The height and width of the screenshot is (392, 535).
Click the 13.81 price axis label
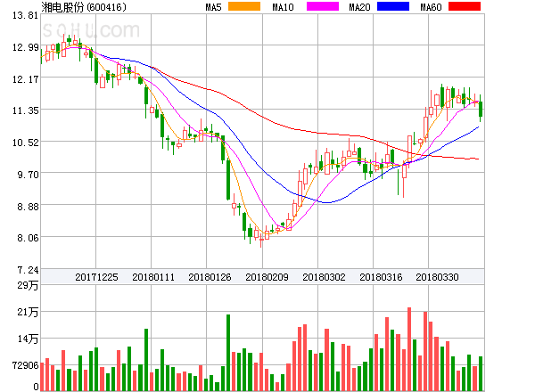(x=25, y=15)
